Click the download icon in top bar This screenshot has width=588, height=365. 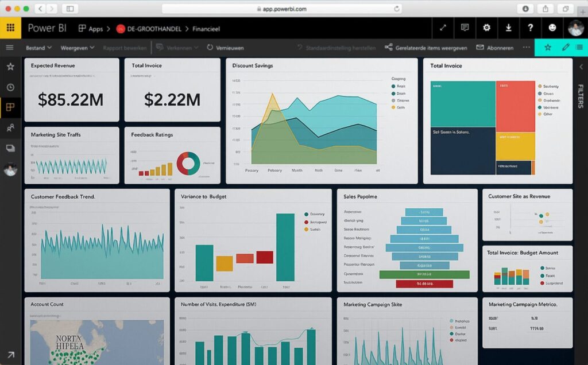pyautogui.click(x=508, y=28)
